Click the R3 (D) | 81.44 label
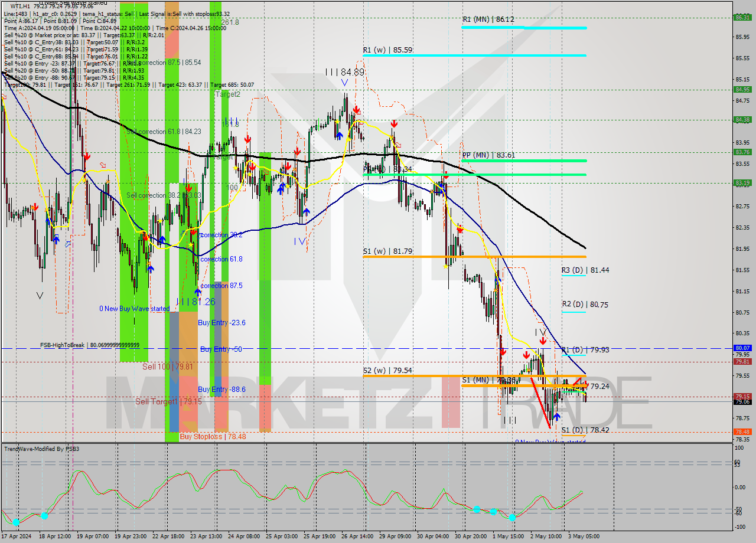The width and height of the screenshot is (756, 543). [x=585, y=270]
